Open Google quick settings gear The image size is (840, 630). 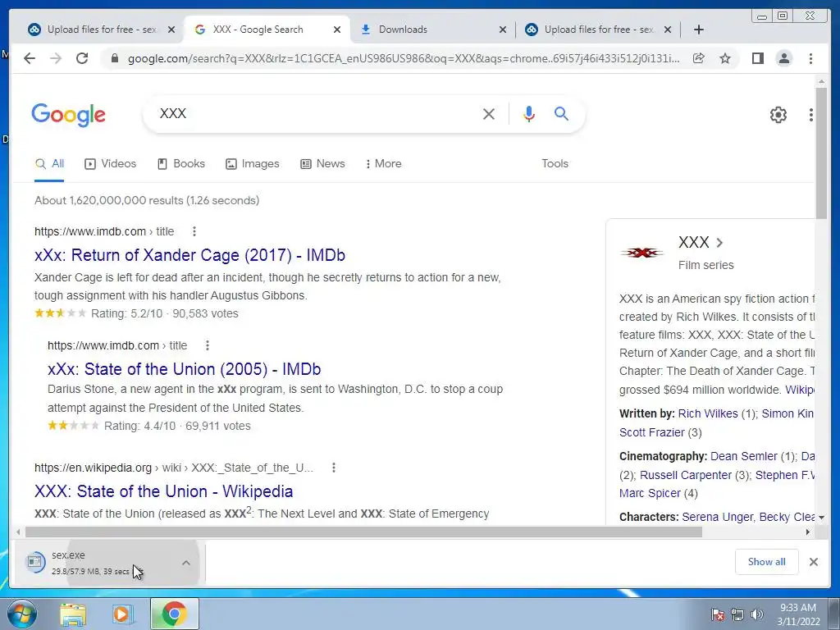pos(778,114)
